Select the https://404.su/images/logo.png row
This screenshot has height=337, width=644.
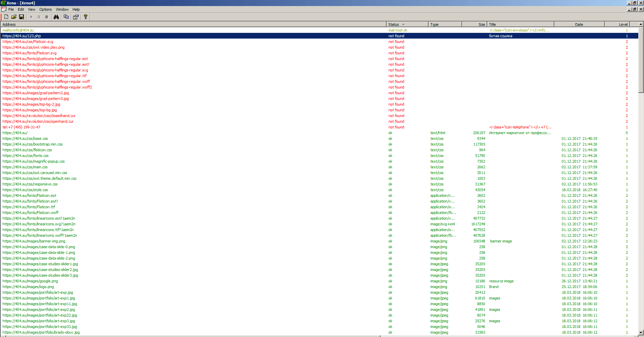click(319, 287)
